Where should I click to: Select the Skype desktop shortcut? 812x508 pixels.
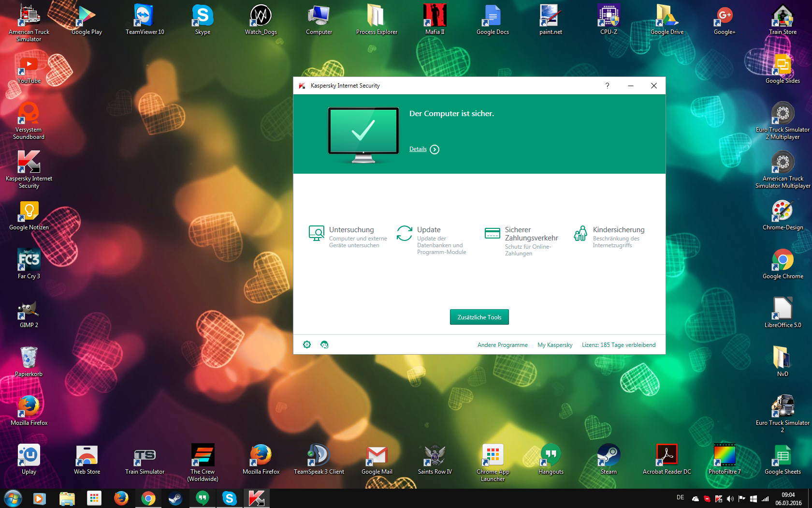[203, 19]
